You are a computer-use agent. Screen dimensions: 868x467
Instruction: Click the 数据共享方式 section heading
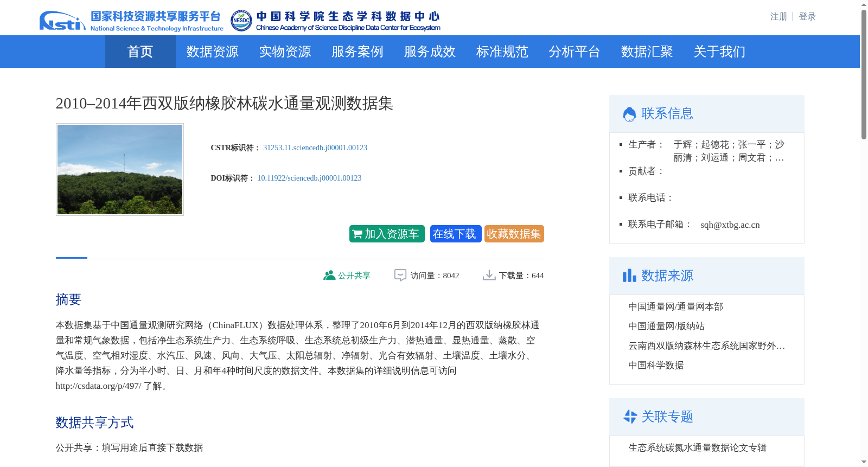coord(94,423)
